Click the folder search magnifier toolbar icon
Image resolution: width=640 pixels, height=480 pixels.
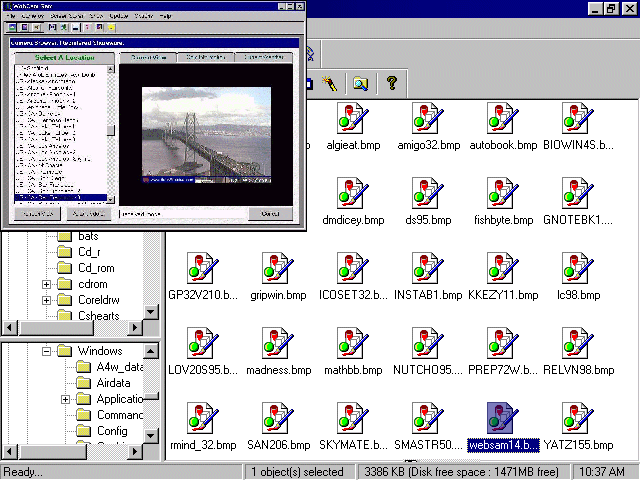click(x=360, y=84)
